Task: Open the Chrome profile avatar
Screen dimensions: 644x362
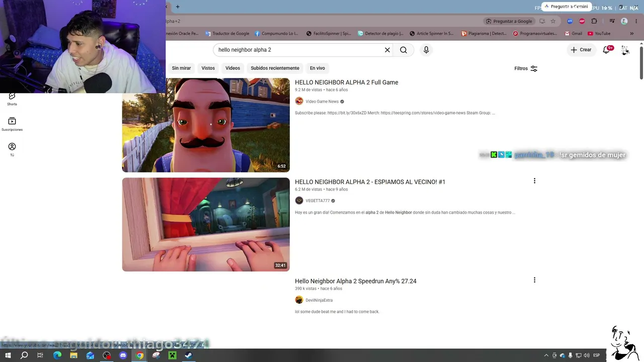Action: (624, 21)
